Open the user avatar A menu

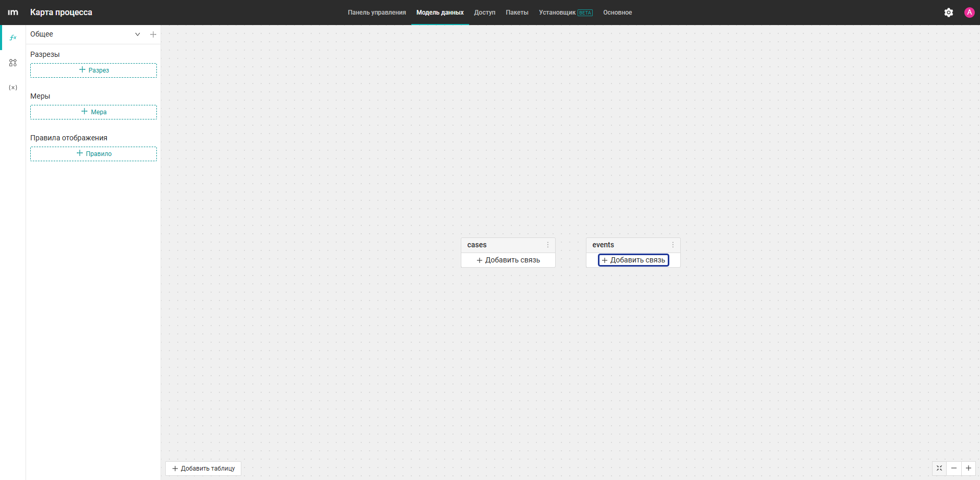coord(970,13)
